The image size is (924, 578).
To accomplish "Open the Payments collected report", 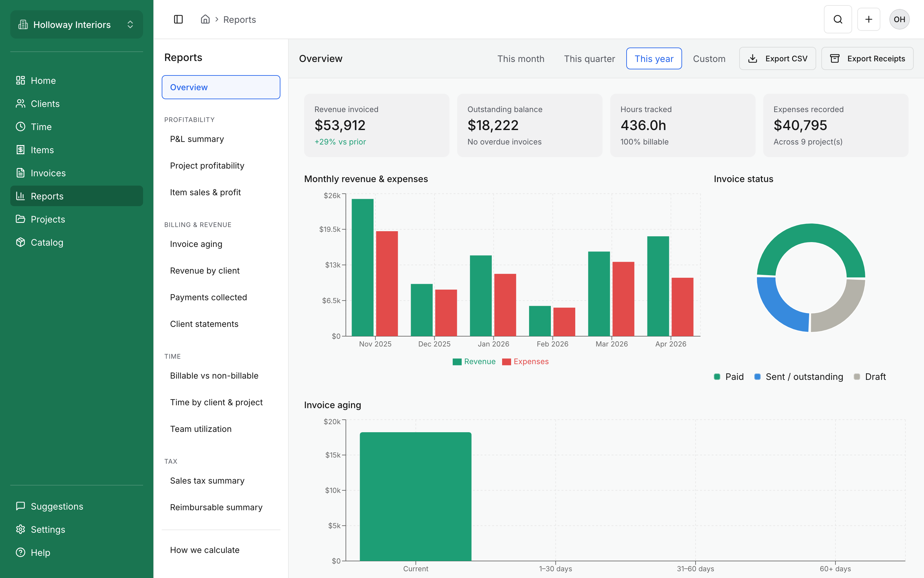I will click(221, 297).
